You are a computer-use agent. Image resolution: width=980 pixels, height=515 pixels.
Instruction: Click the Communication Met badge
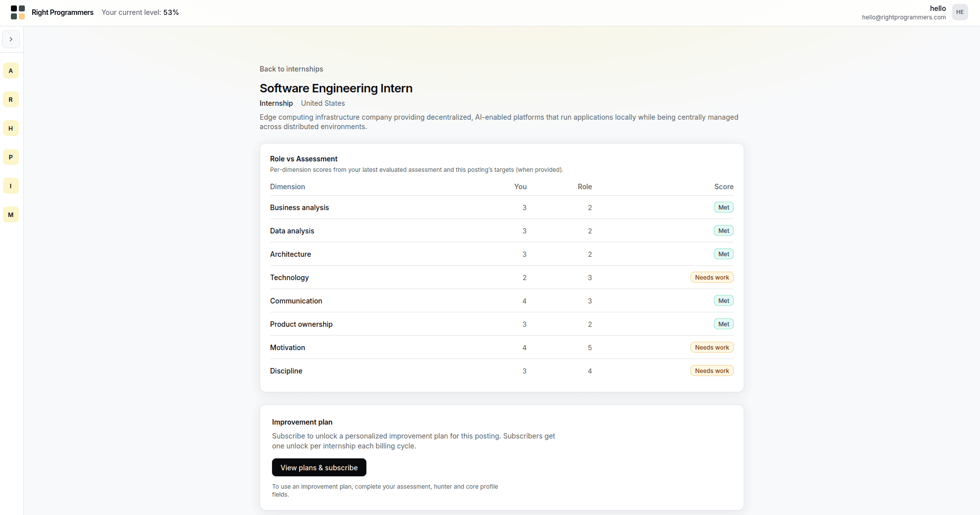pos(723,301)
